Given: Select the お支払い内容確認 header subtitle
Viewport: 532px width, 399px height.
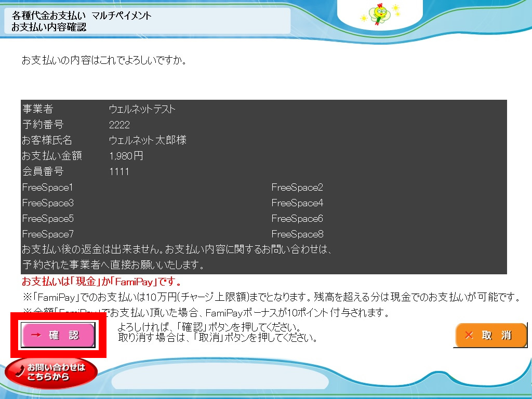Looking at the screenshot, I should point(49,27).
